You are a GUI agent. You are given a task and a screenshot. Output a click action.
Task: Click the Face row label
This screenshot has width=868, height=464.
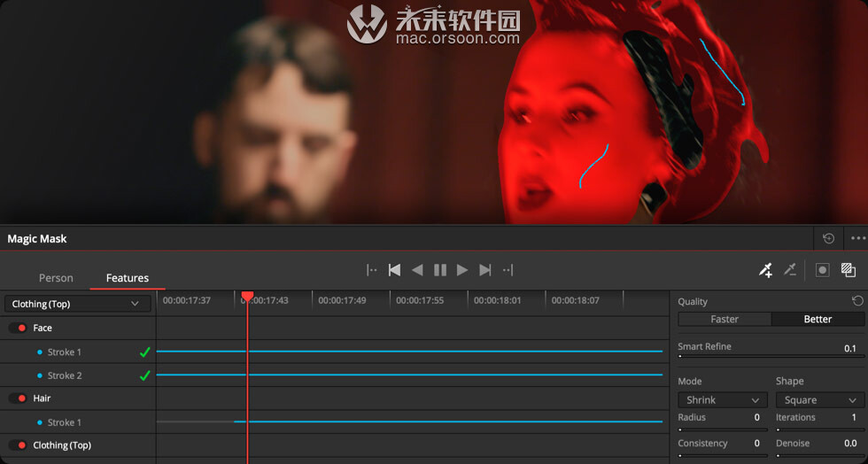point(43,329)
